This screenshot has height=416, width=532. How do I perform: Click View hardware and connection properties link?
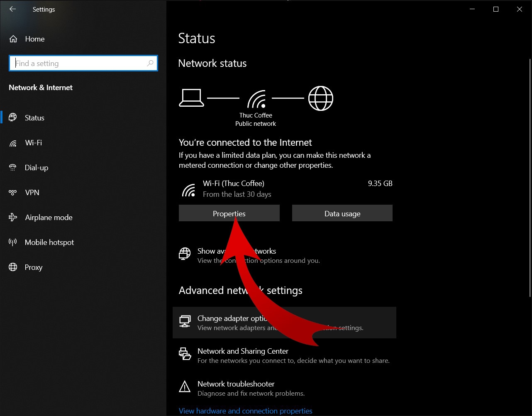[246, 411]
